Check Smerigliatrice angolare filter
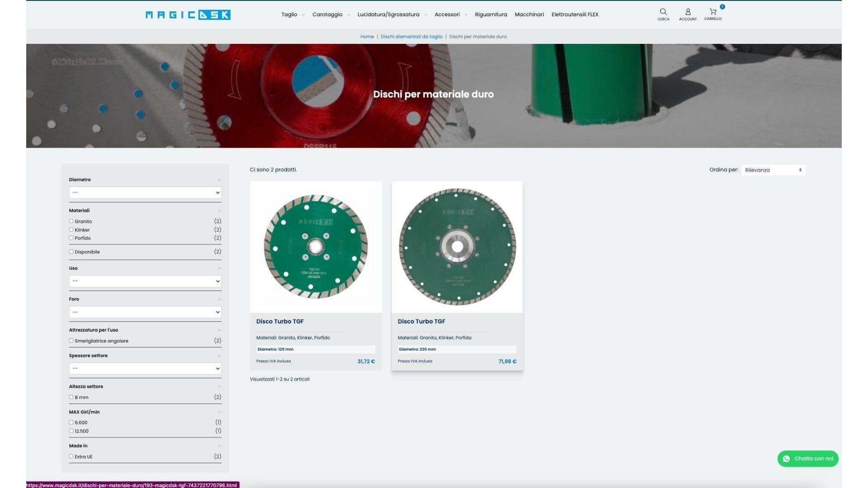Image resolution: width=868 pixels, height=488 pixels. click(x=71, y=341)
